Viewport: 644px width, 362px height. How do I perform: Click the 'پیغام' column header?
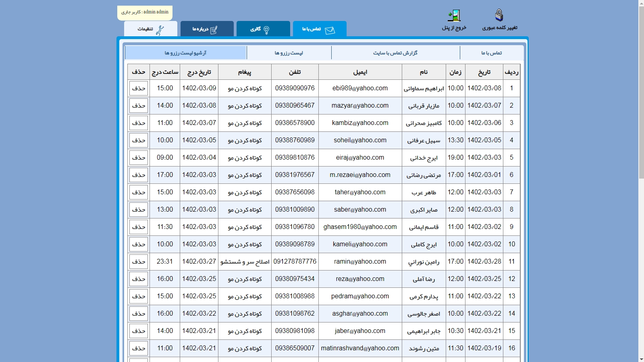click(245, 72)
